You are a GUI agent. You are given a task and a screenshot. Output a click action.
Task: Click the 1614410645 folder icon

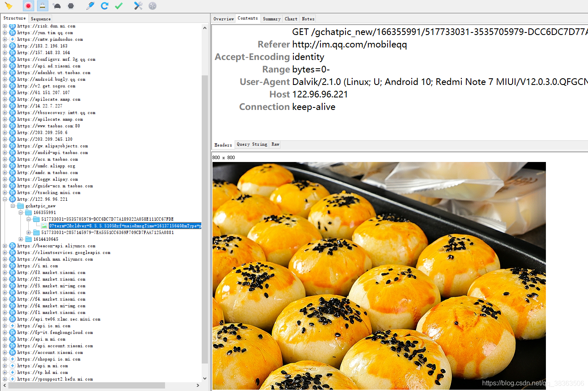(28, 239)
